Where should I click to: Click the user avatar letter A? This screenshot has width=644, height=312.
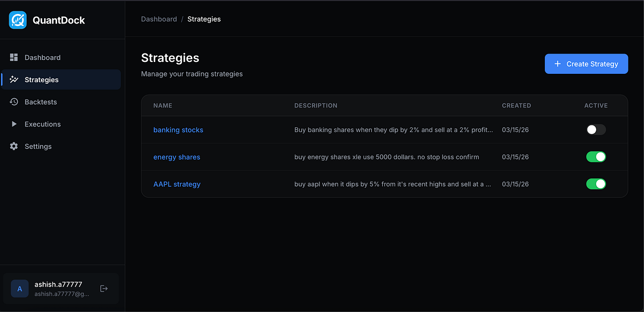pos(20,289)
